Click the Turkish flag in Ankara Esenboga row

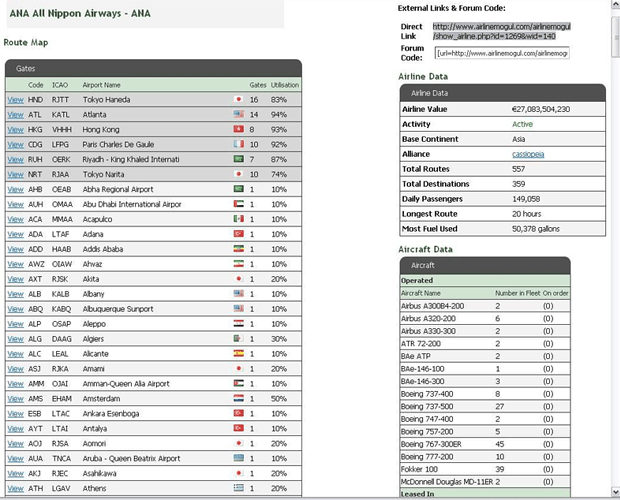[x=238, y=413]
